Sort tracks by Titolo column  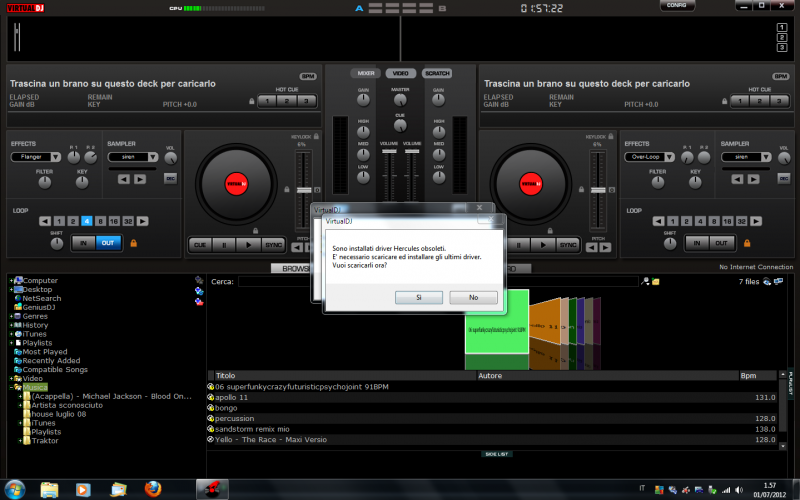[x=345, y=376]
